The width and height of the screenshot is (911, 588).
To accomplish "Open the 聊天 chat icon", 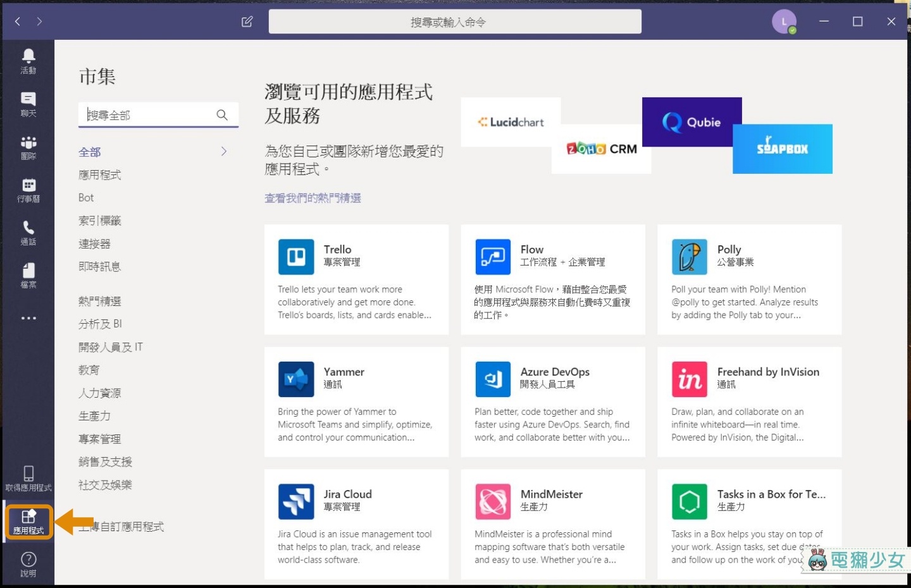I will pyautogui.click(x=28, y=99).
